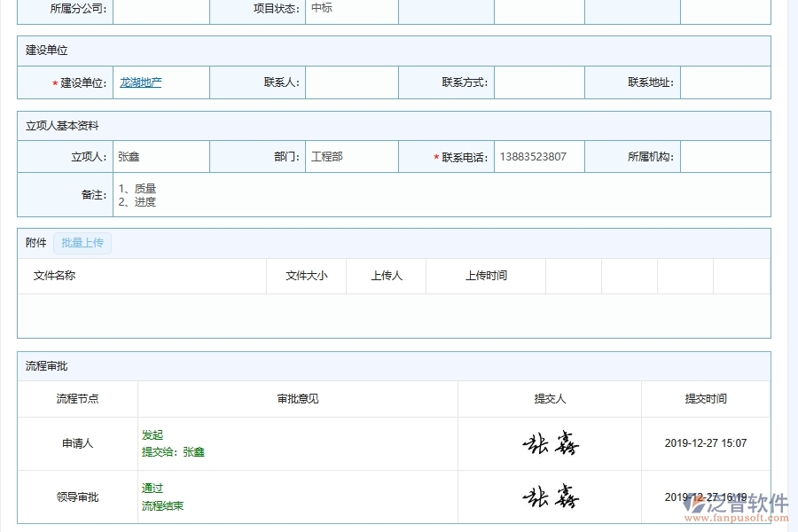
Task: Click the applicant's 张鑫 signature image
Action: [550, 443]
